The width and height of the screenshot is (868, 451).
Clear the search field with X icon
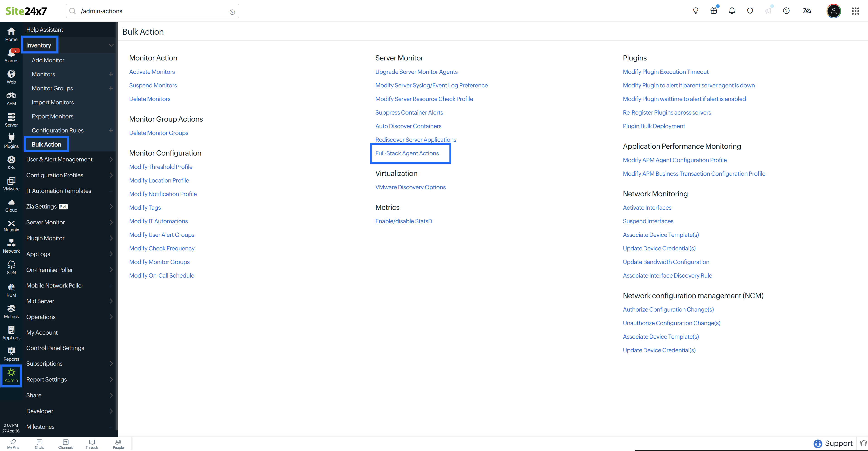(x=232, y=12)
